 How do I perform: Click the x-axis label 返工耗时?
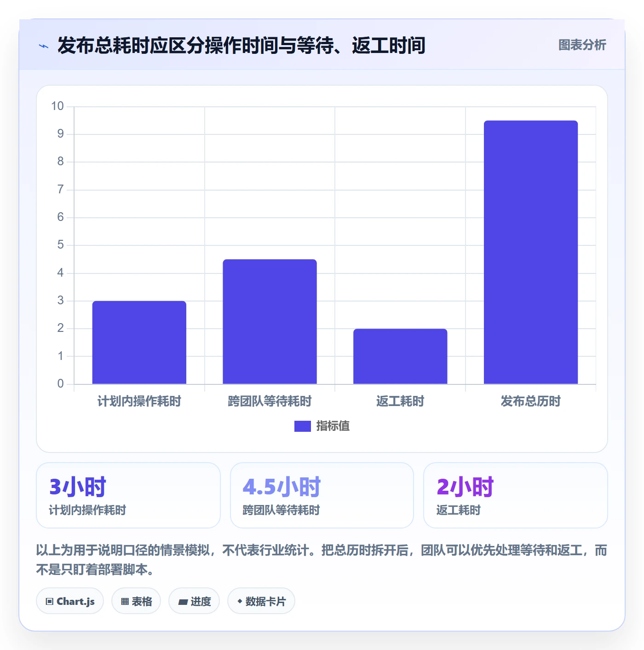[400, 401]
